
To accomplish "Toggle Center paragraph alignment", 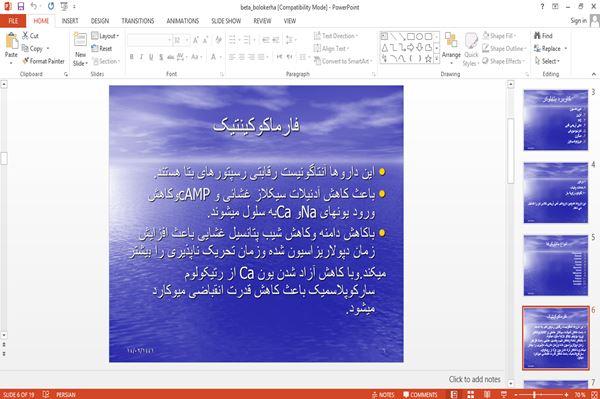I will coord(241,57).
